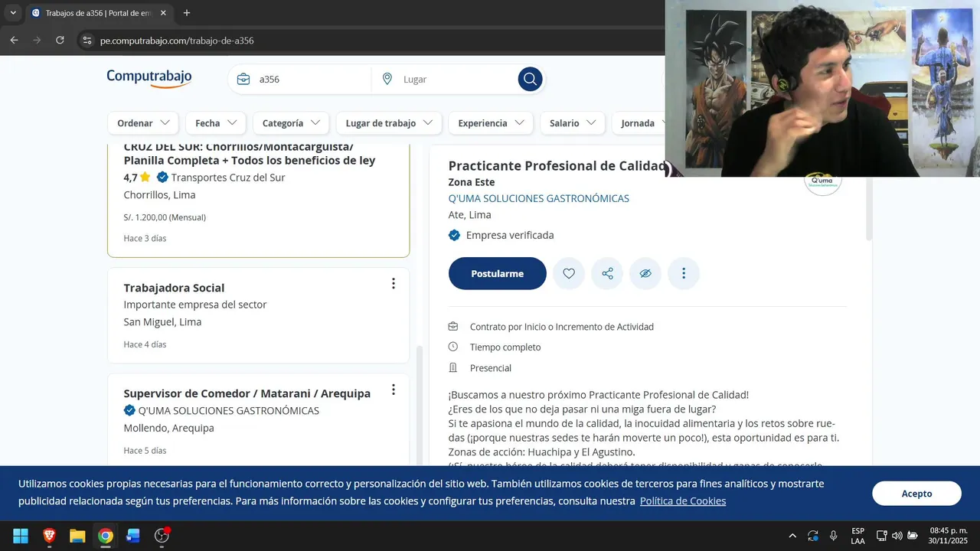Click the Practicante Profesional de Calidad title

pyautogui.click(x=557, y=166)
